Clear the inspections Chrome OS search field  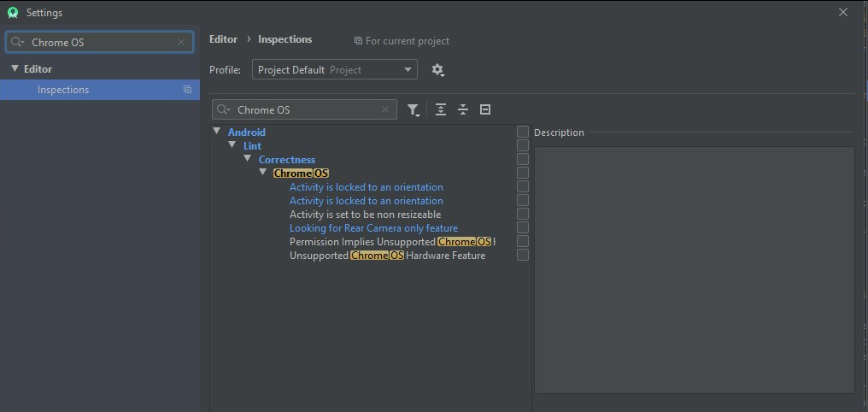point(385,110)
